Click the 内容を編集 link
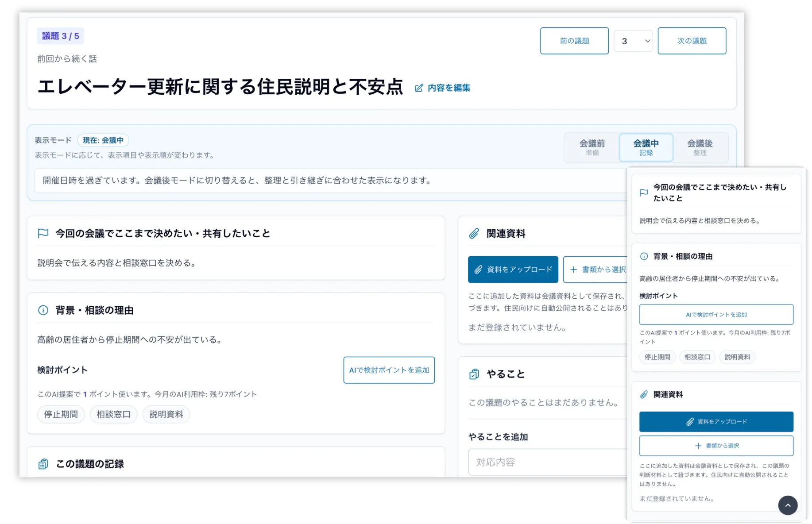The width and height of the screenshot is (812, 524). point(443,88)
